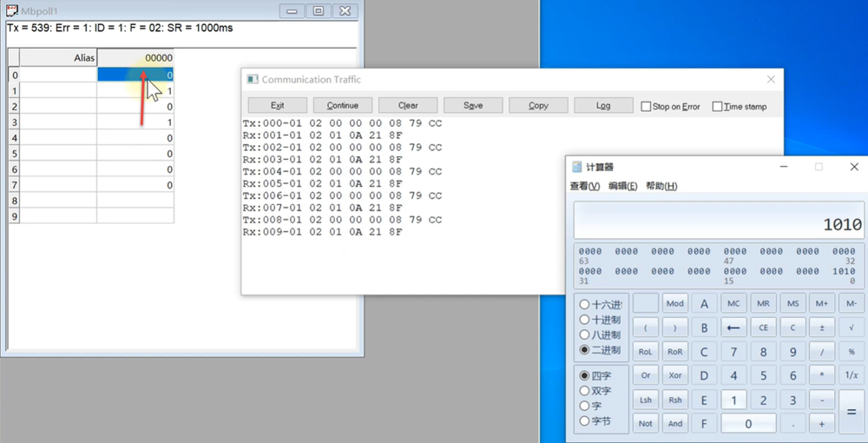Enable the Stop on Error checkbox
The width and height of the screenshot is (868, 443).
[x=646, y=107]
